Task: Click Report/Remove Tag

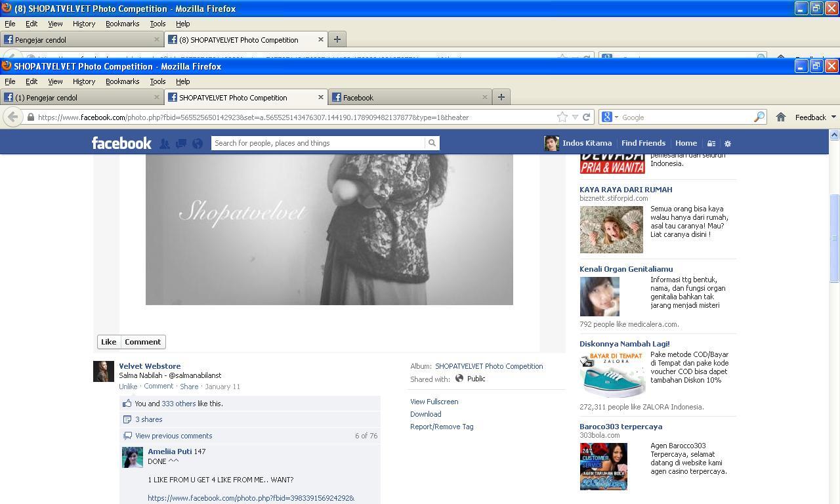Action: point(442,427)
